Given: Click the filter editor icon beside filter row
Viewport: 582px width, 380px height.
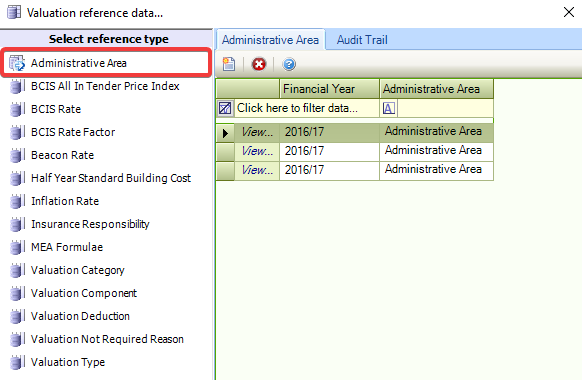Looking at the screenshot, I should click(225, 108).
